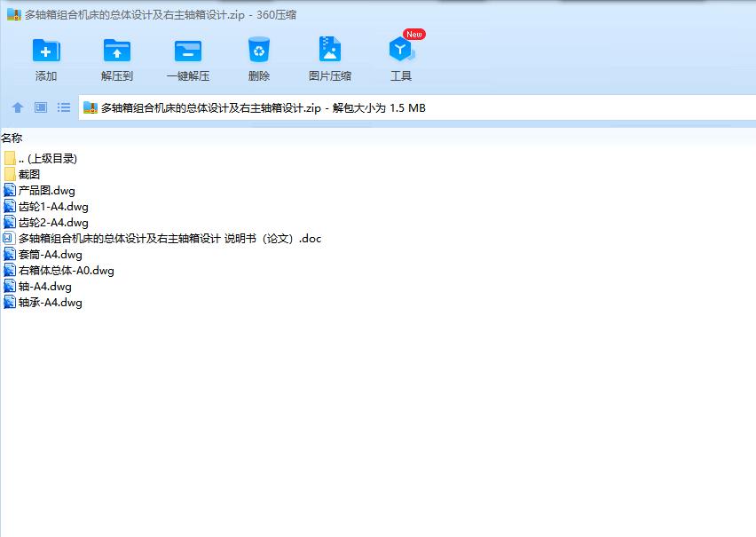Click the file icon of 套筒-A4.dwg
756x537 pixels.
coord(10,254)
